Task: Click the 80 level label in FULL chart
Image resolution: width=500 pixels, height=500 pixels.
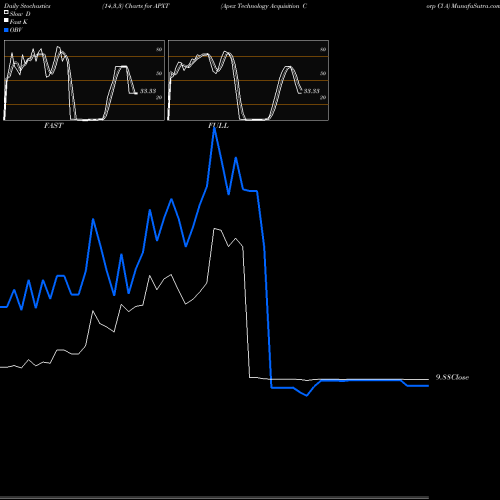Action: (323, 49)
